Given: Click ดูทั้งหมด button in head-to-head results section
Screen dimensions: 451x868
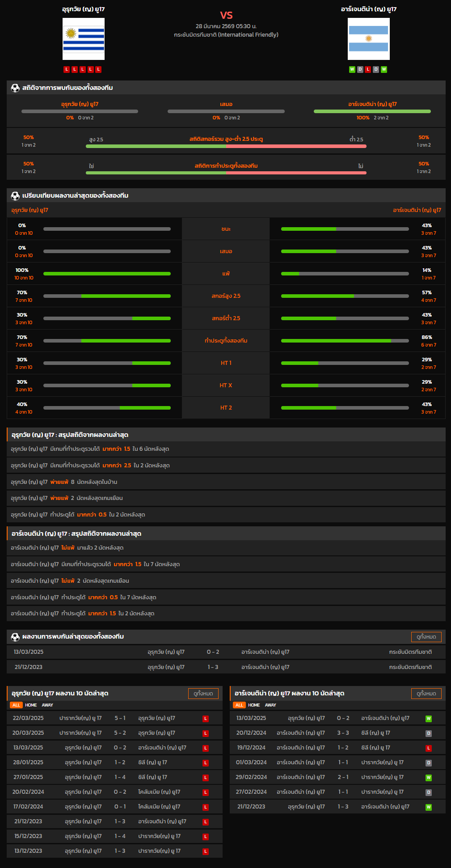Looking at the screenshot, I should click(x=426, y=637).
